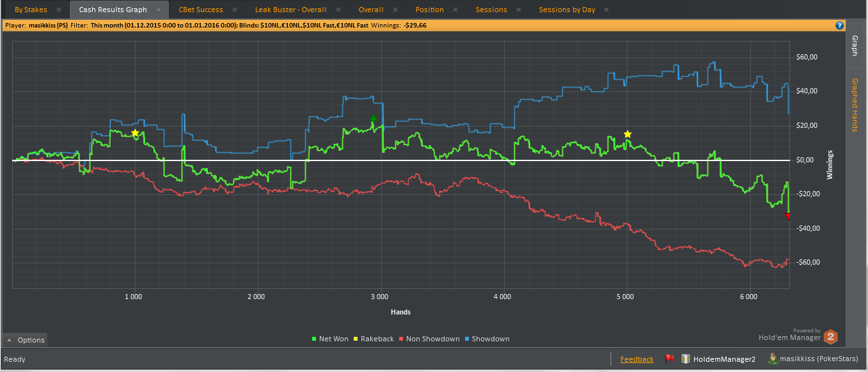Image resolution: width=868 pixels, height=372 pixels.
Task: Close the Cash Results Graph tab
Action: point(159,10)
